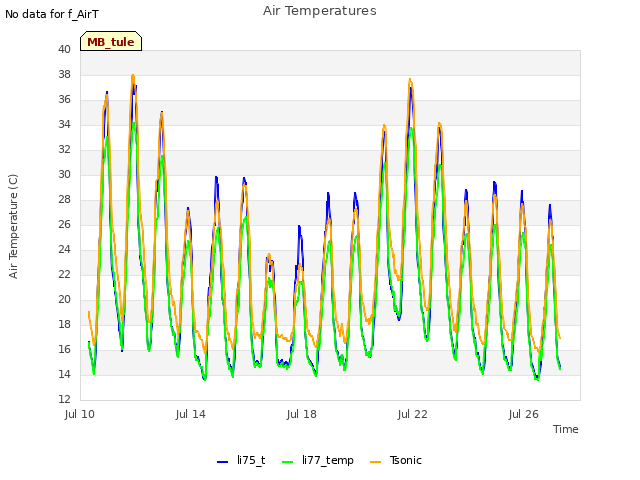This screenshot has width=640, height=480.
Task: Click the 'Jul 14' x-axis tick label
Action: (191, 414)
